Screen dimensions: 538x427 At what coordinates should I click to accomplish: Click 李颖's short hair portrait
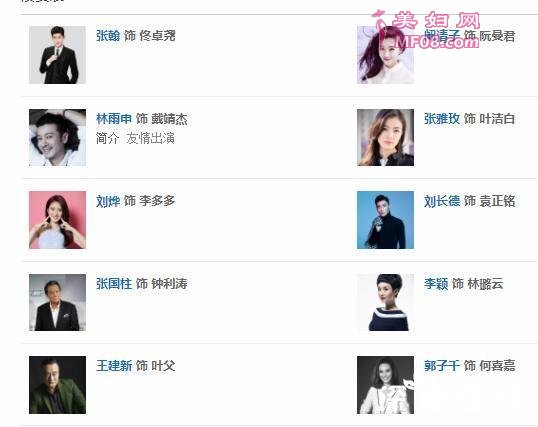click(x=385, y=302)
